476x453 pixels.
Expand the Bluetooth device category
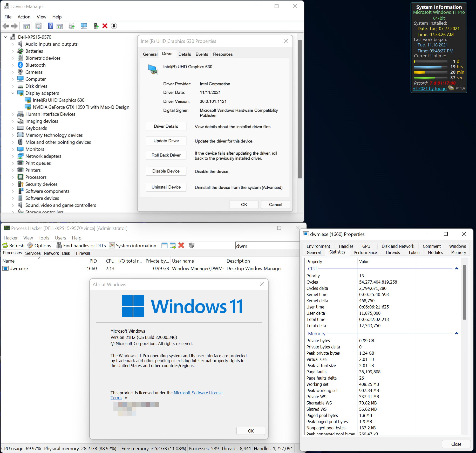coord(13,65)
